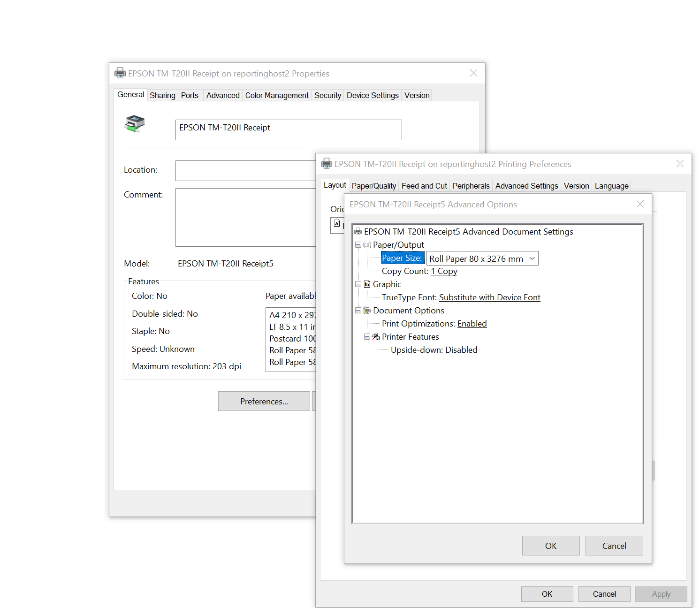The height and width of the screenshot is (608, 700).
Task: Select the Paper Size tree item
Action: (403, 258)
